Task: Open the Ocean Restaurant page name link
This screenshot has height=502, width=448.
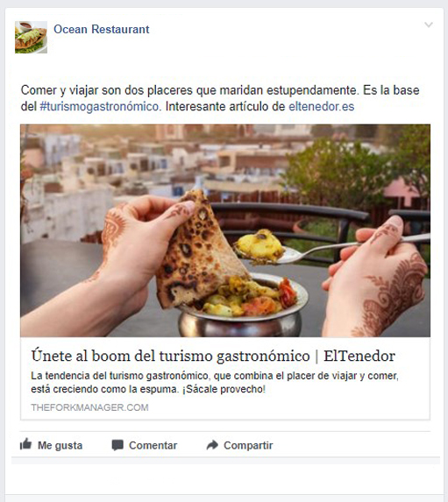Action: click(102, 29)
